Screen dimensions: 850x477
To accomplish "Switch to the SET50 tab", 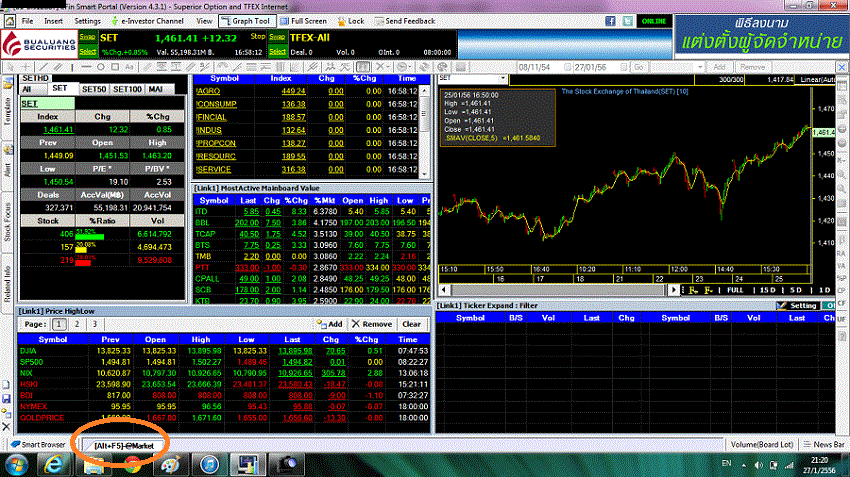I will pyautogui.click(x=94, y=89).
